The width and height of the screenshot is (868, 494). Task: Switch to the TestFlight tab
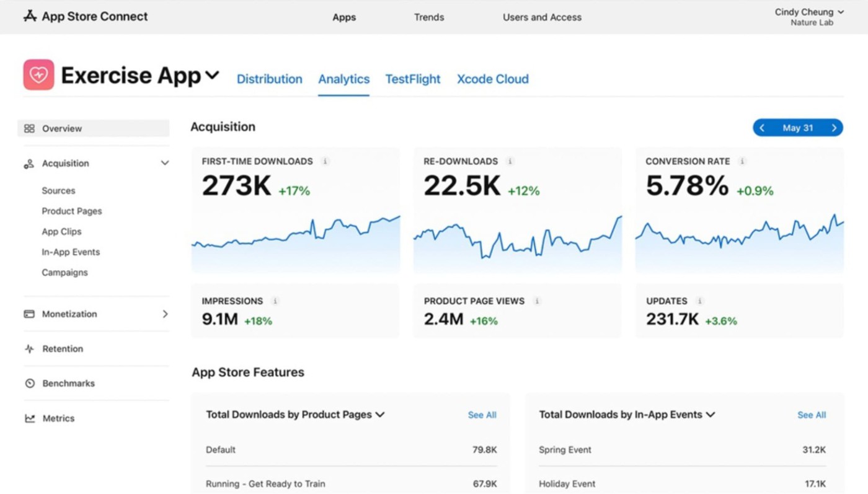point(413,79)
